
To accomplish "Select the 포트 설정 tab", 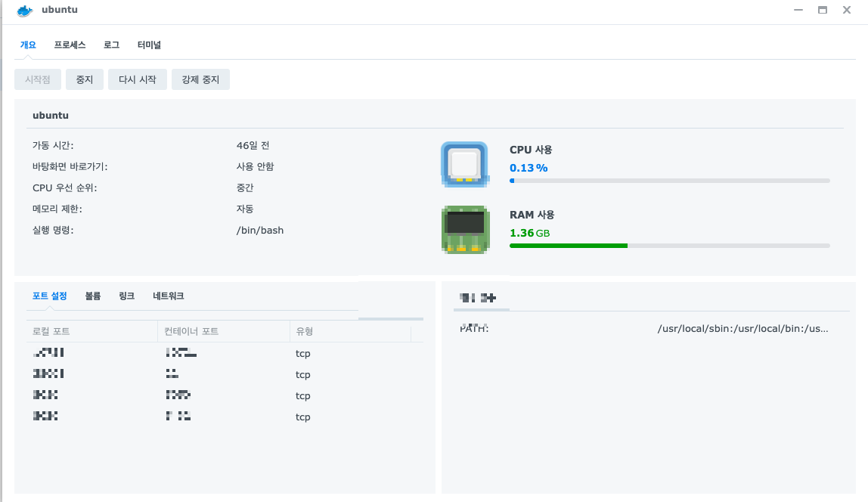I will pyautogui.click(x=49, y=296).
